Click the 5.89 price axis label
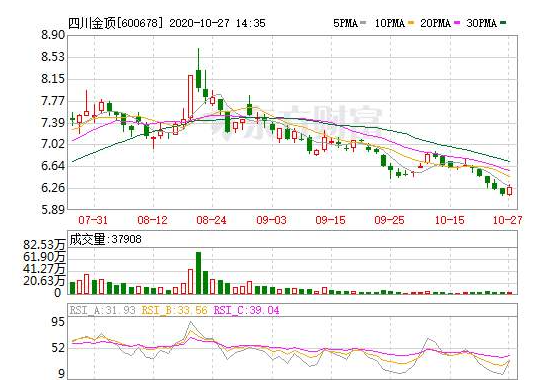 click(x=53, y=210)
